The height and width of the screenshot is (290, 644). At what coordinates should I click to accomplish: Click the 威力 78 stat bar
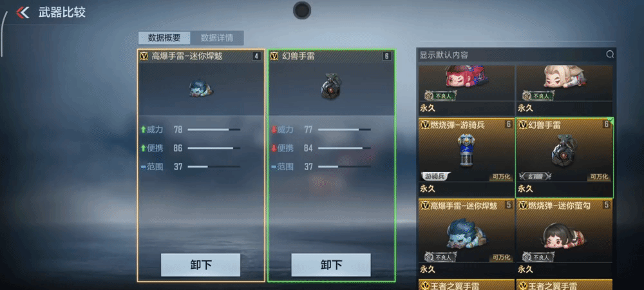tap(214, 130)
